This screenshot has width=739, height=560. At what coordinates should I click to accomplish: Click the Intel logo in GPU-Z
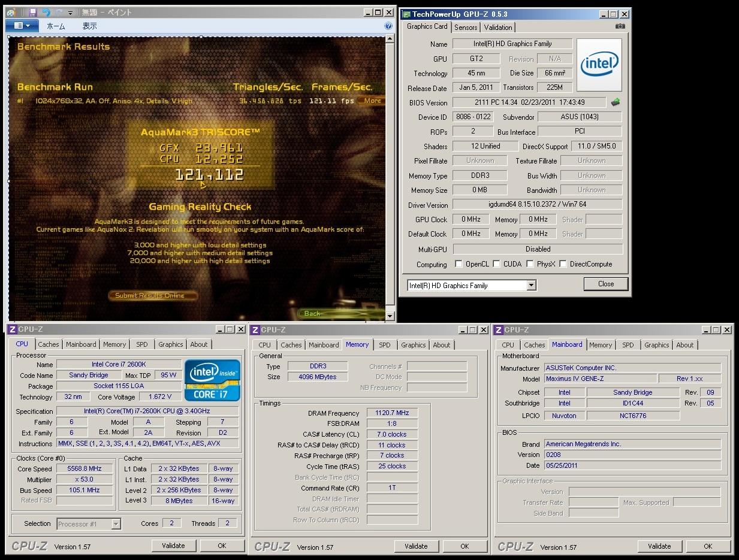click(x=599, y=64)
